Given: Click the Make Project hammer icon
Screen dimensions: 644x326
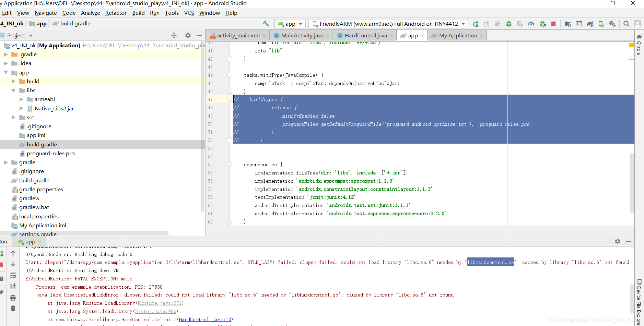Looking at the screenshot, I should click(266, 24).
